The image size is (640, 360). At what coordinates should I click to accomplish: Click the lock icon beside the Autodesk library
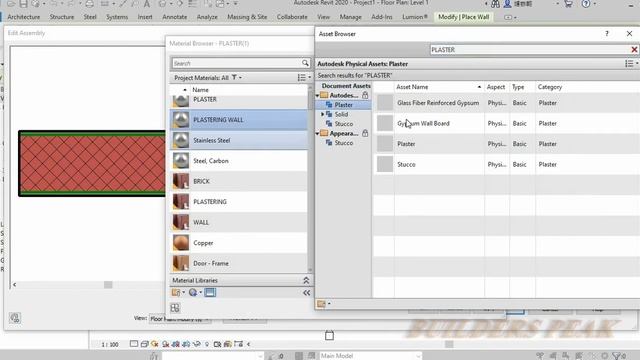pos(365,95)
